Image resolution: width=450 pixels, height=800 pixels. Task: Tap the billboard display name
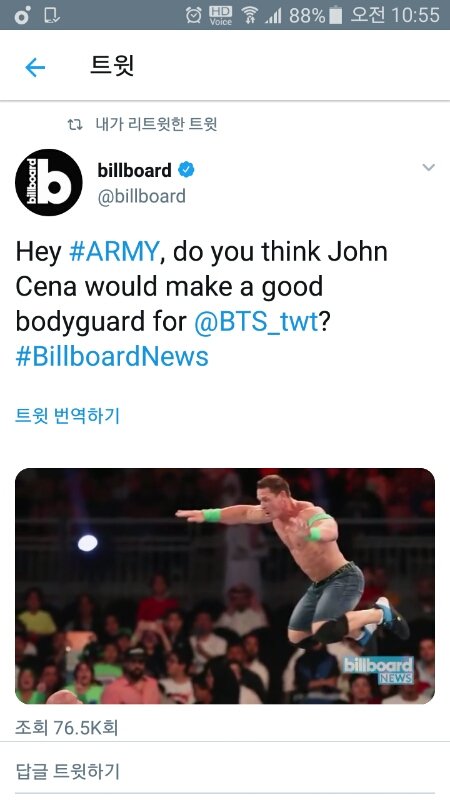pos(134,170)
